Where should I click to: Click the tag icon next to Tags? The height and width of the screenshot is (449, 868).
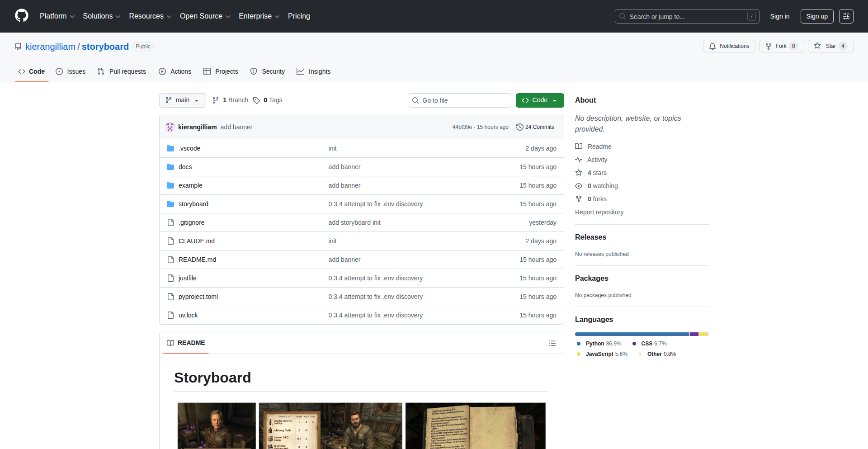[256, 100]
